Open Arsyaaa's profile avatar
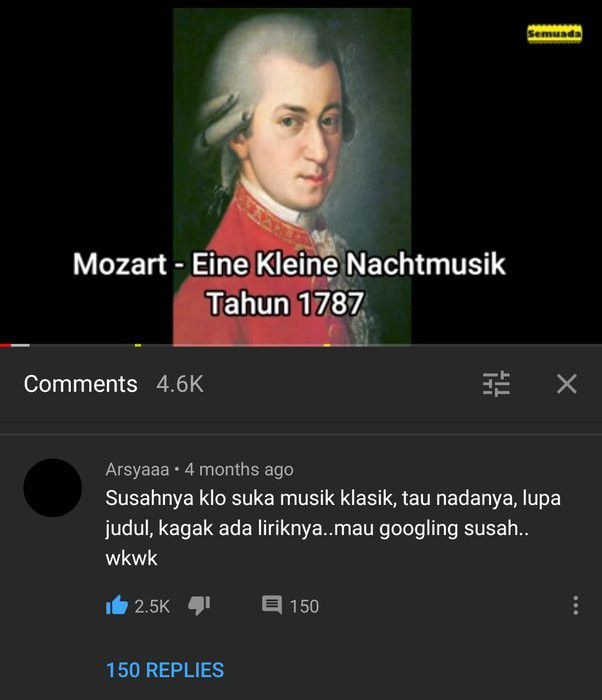 (x=53, y=488)
